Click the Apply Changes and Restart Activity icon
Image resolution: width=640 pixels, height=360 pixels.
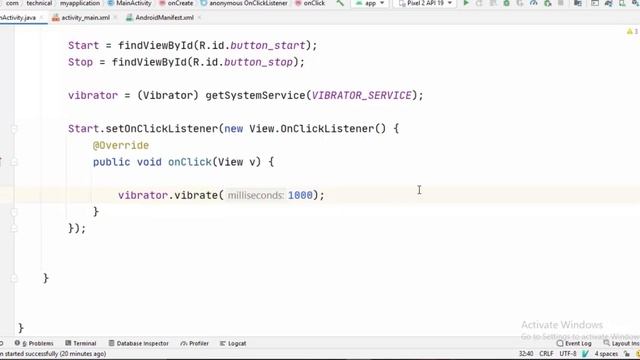[x=479, y=3]
